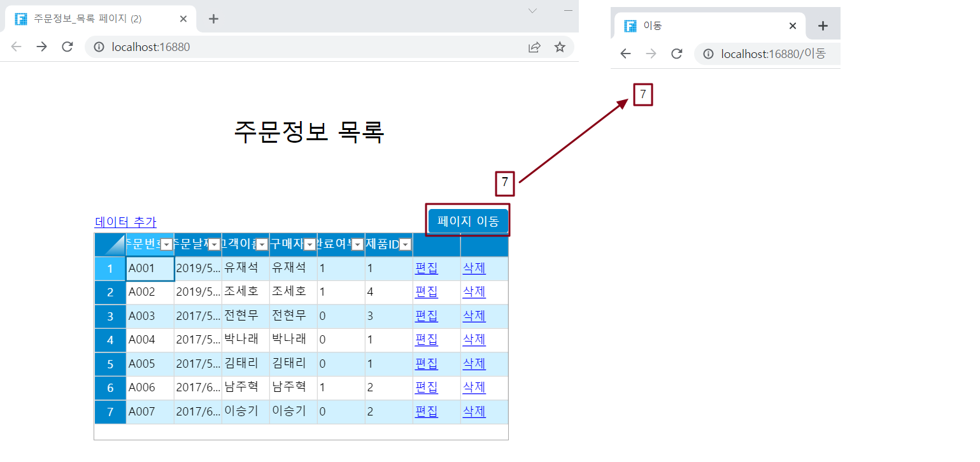Reload the 이동 page
Screen dimensions: 980x462
(x=676, y=54)
